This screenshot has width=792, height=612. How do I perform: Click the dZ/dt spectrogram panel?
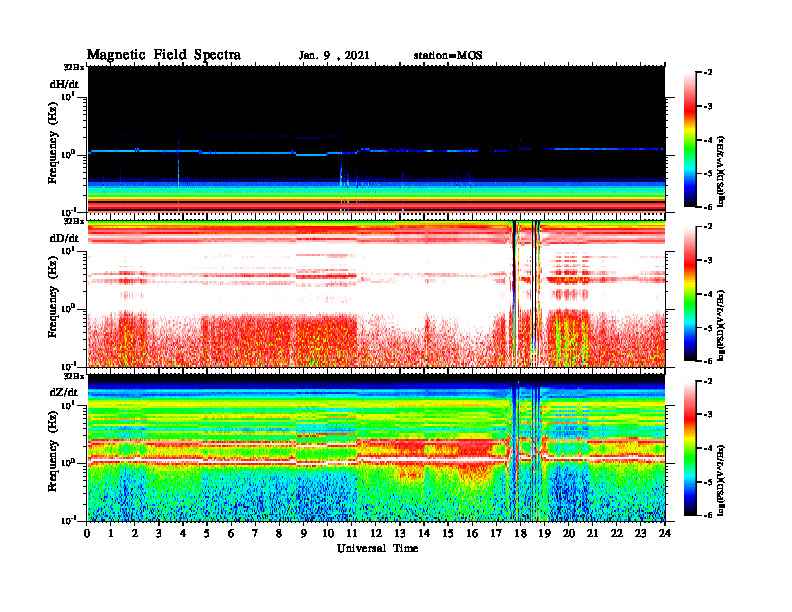point(376,448)
